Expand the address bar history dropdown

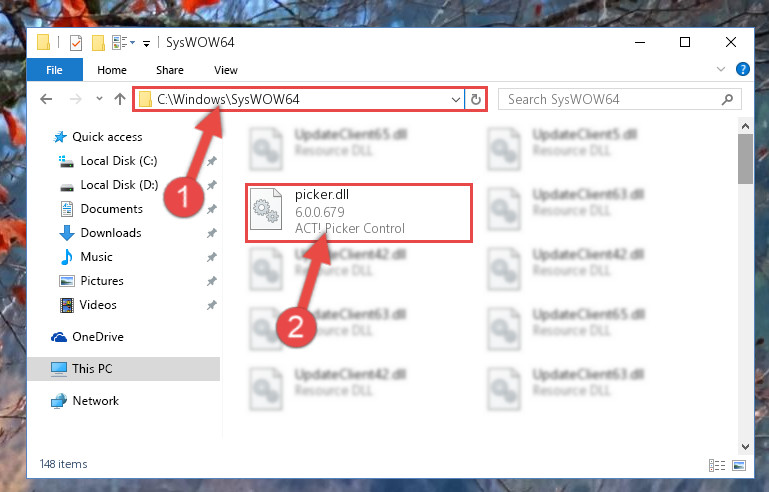tap(456, 100)
